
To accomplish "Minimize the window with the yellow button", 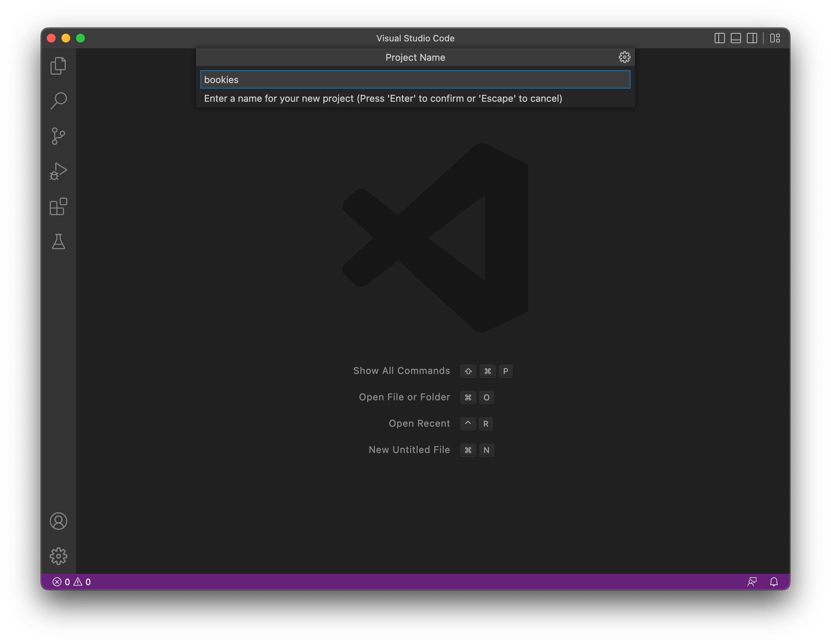I will point(66,38).
